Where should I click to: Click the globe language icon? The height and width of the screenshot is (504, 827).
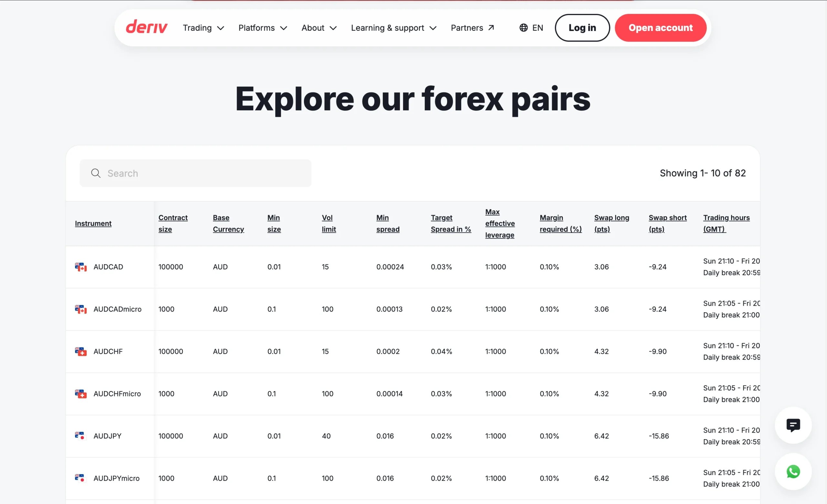pos(523,27)
